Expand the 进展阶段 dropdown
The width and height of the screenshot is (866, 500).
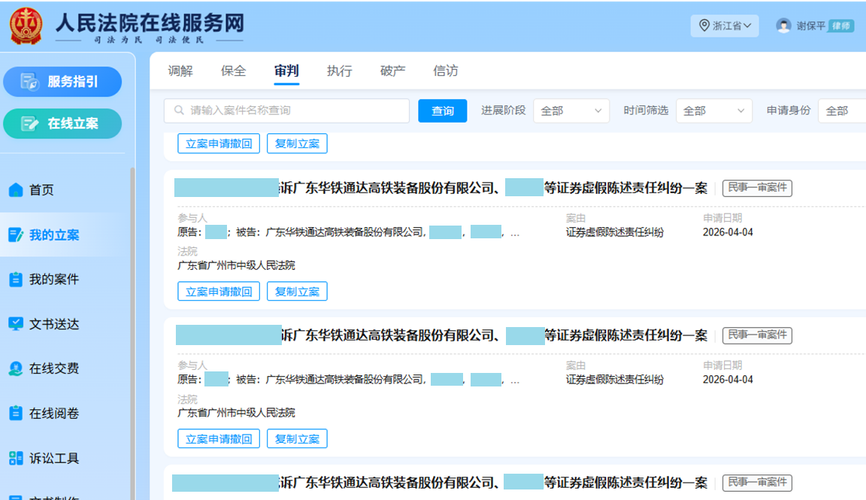pyautogui.click(x=571, y=111)
